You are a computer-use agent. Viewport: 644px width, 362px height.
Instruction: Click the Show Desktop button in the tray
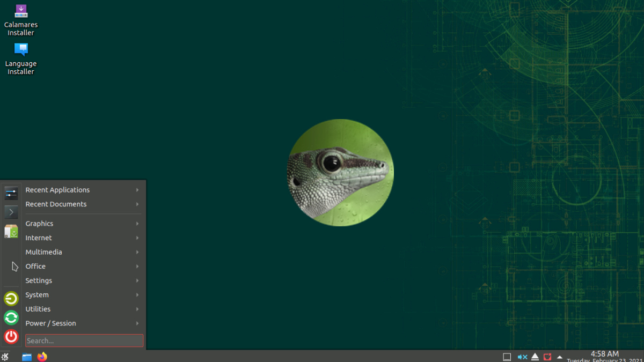pyautogui.click(x=507, y=357)
